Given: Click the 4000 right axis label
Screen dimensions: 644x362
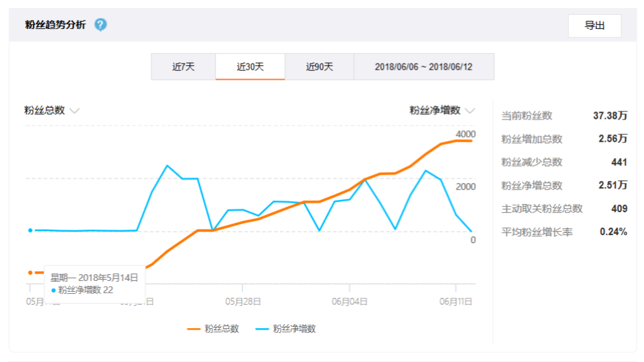Looking at the screenshot, I should (466, 134).
